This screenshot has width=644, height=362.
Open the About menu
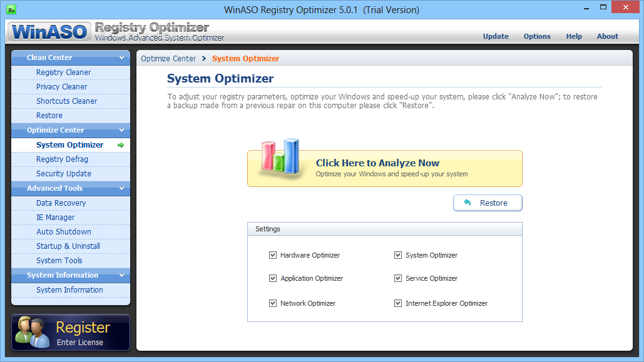click(x=608, y=36)
